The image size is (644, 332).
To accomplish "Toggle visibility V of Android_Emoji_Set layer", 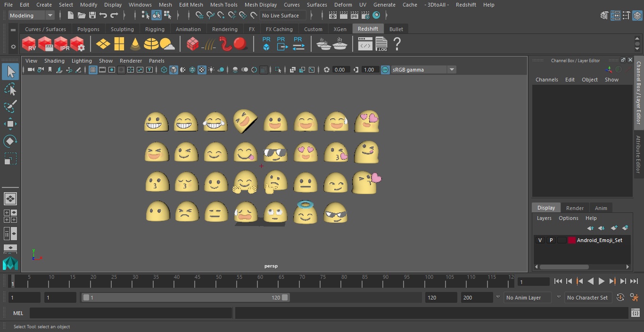I will click(x=540, y=240).
